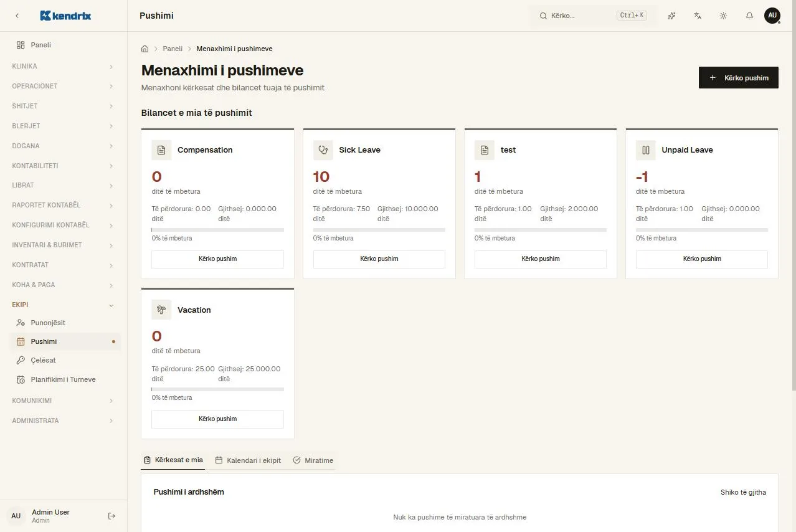Viewport: 796px width, 532px height.
Task: Click the Kendrix logo
Action: 65,16
